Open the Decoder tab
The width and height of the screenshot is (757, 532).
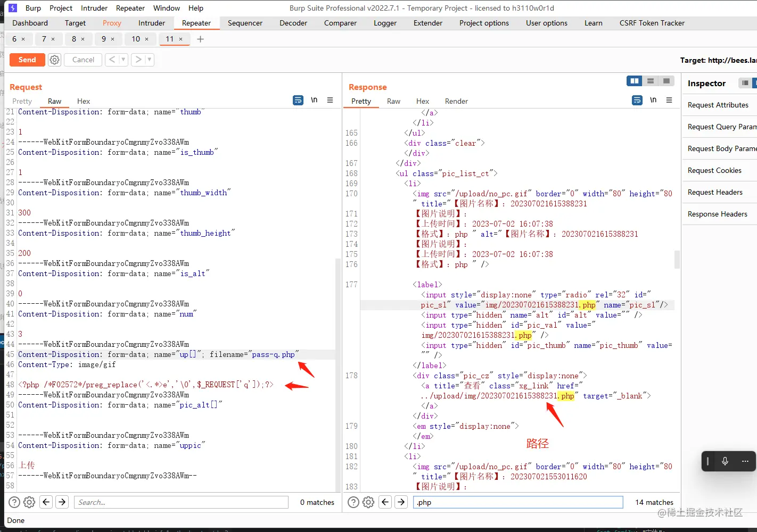click(x=293, y=23)
